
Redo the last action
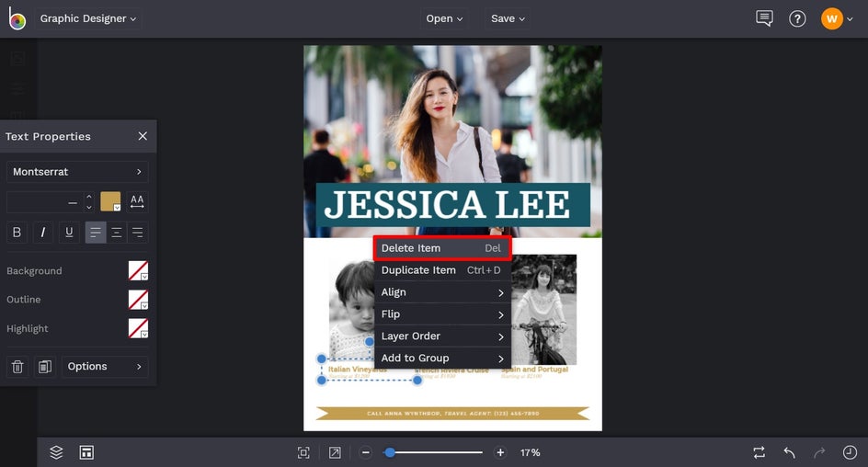pyautogui.click(x=819, y=452)
